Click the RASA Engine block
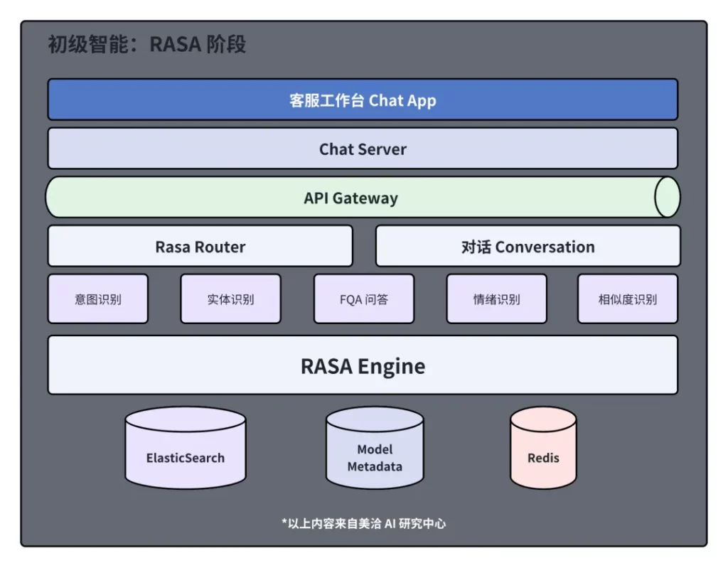The height and width of the screenshot is (568, 728). pyautogui.click(x=363, y=365)
